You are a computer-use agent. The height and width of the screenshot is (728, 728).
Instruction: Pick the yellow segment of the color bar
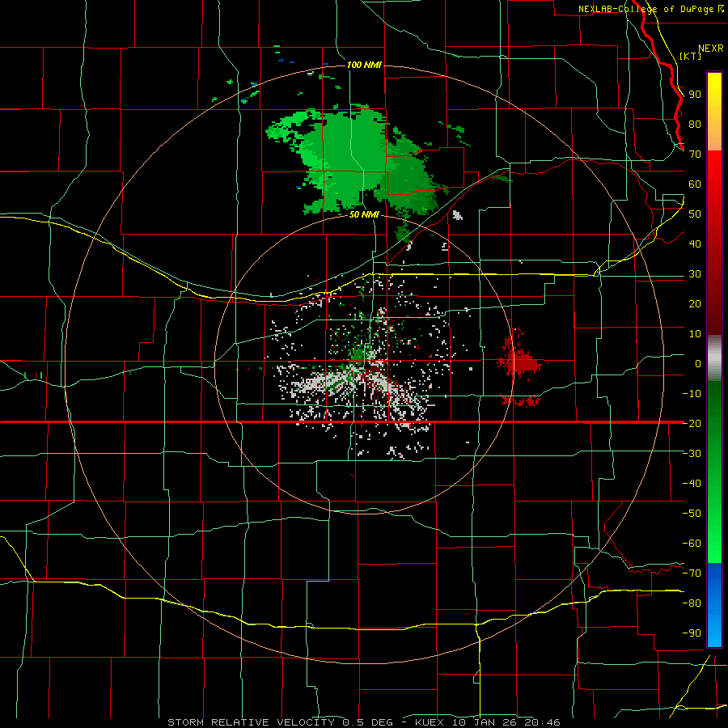coord(714,112)
